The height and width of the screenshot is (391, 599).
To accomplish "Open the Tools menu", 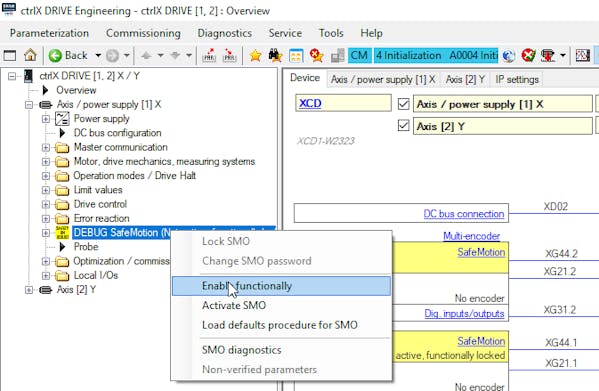I will click(x=331, y=33).
